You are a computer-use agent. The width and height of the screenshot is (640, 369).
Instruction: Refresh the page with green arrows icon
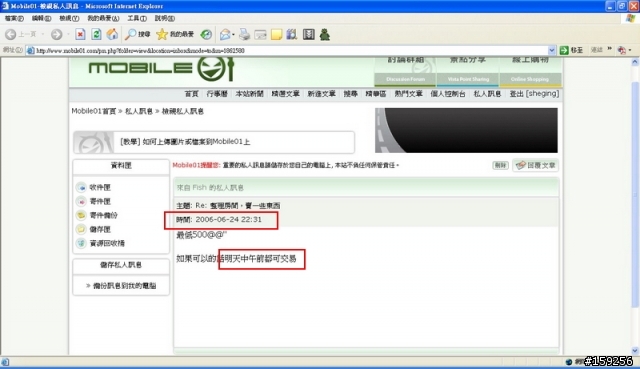[x=96, y=34]
